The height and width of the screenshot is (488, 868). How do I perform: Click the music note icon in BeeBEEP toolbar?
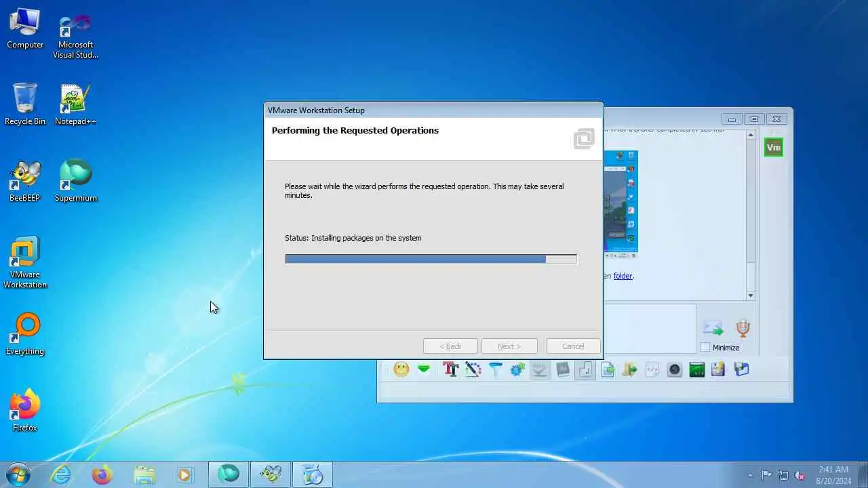click(x=585, y=369)
